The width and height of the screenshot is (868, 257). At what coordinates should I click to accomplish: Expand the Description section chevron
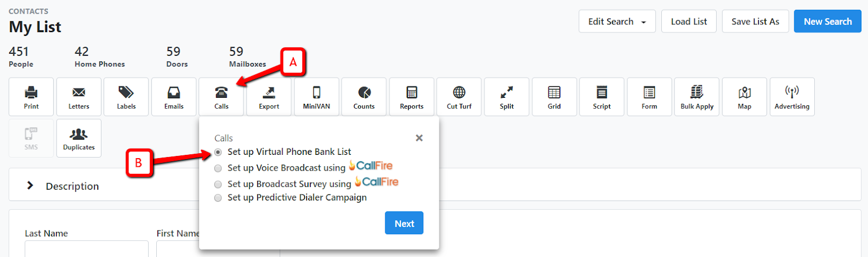click(30, 186)
